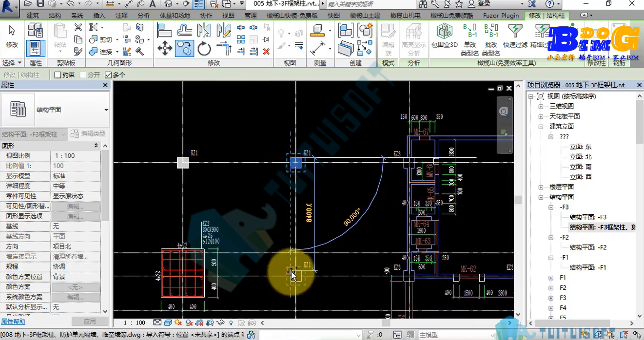This screenshot has height=340, width=644.
Task: Choose the Copy tool in Modify panel
Action: 184,48
